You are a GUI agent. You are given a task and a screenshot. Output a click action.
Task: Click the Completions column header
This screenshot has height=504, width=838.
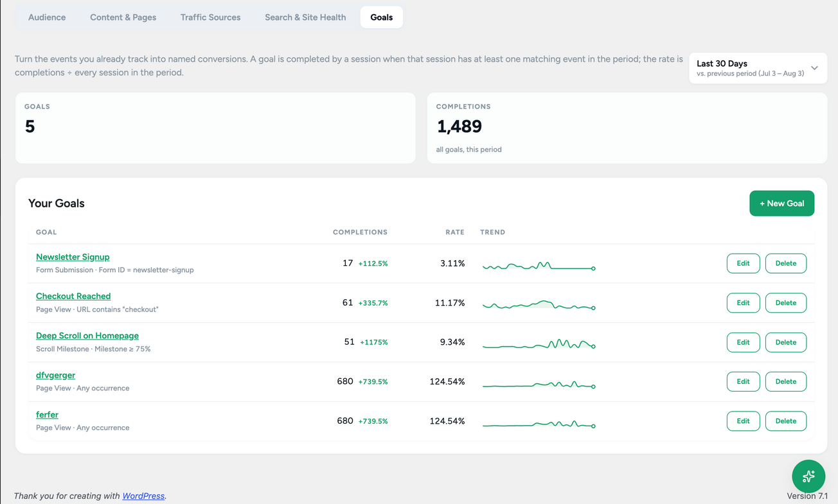tap(360, 232)
